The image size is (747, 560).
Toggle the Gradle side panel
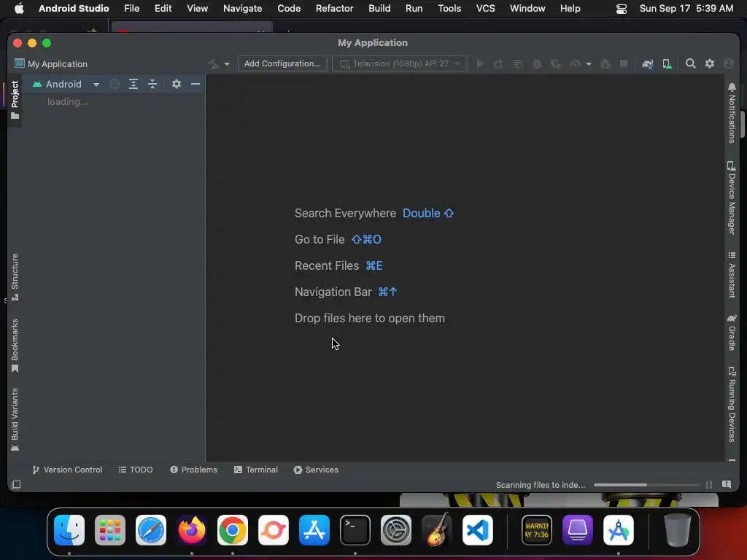coord(732,332)
